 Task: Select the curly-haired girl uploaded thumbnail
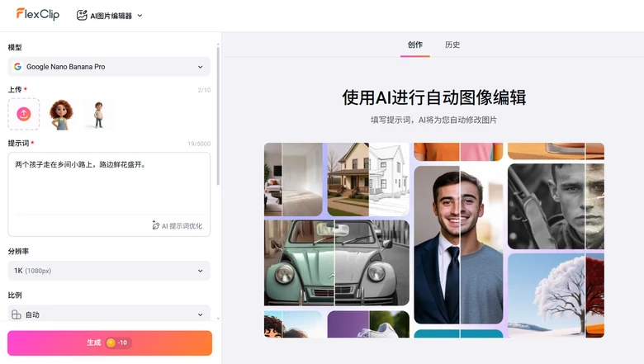tap(61, 114)
